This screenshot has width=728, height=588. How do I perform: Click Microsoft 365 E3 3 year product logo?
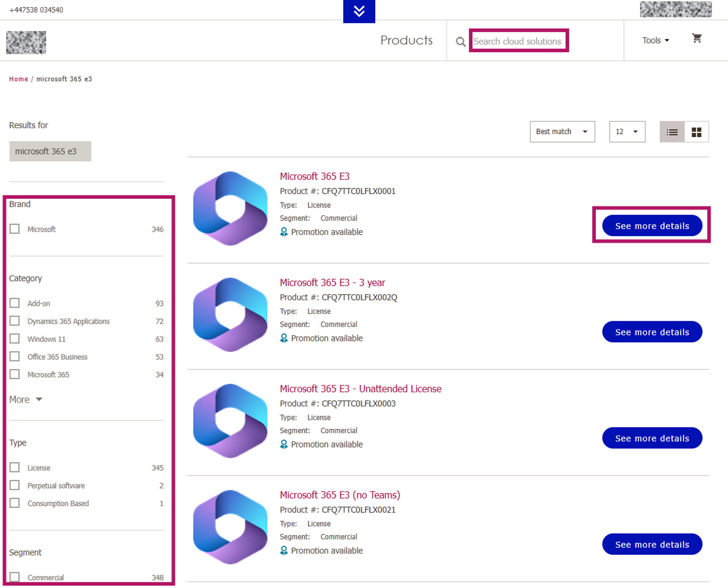coord(230,315)
